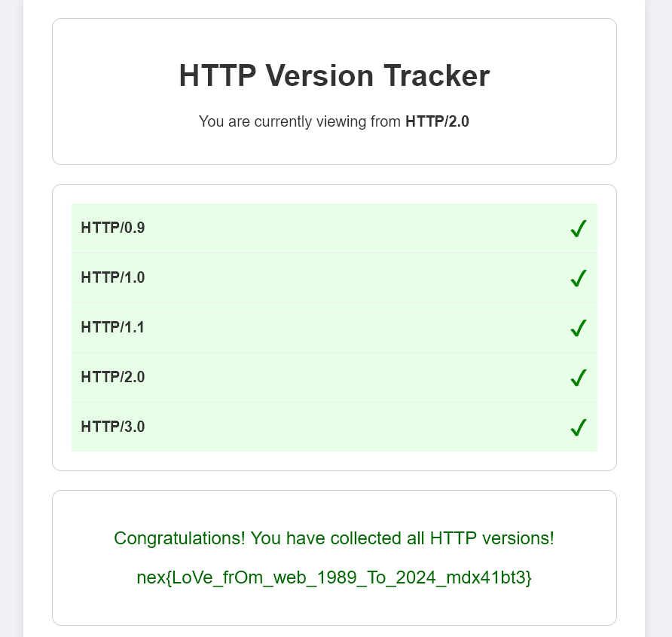Select the HTTP/1.0 label in the list

pos(113,277)
